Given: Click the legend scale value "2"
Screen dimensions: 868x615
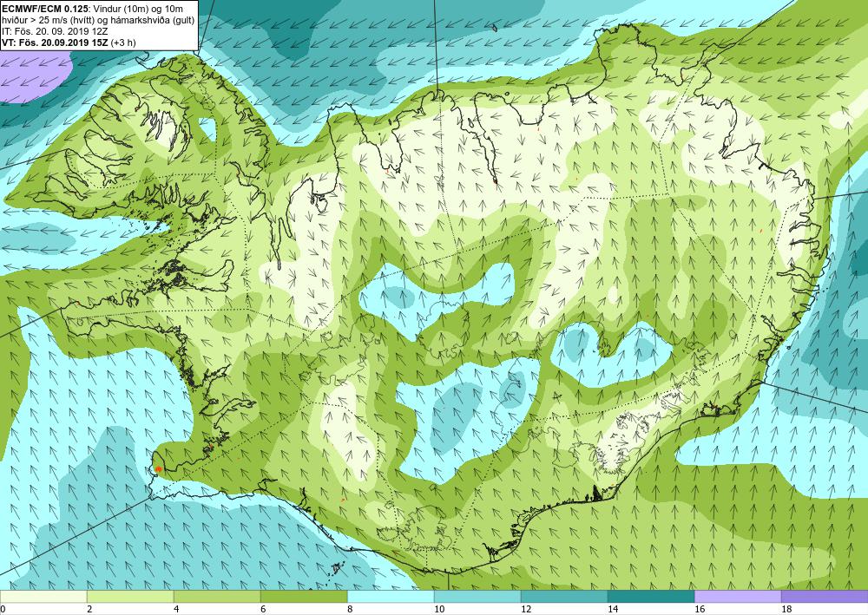Looking at the screenshot, I should (89, 610).
